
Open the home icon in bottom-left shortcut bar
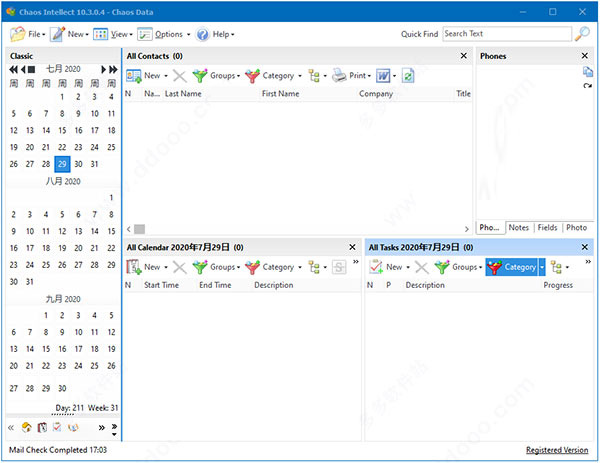pyautogui.click(x=27, y=428)
